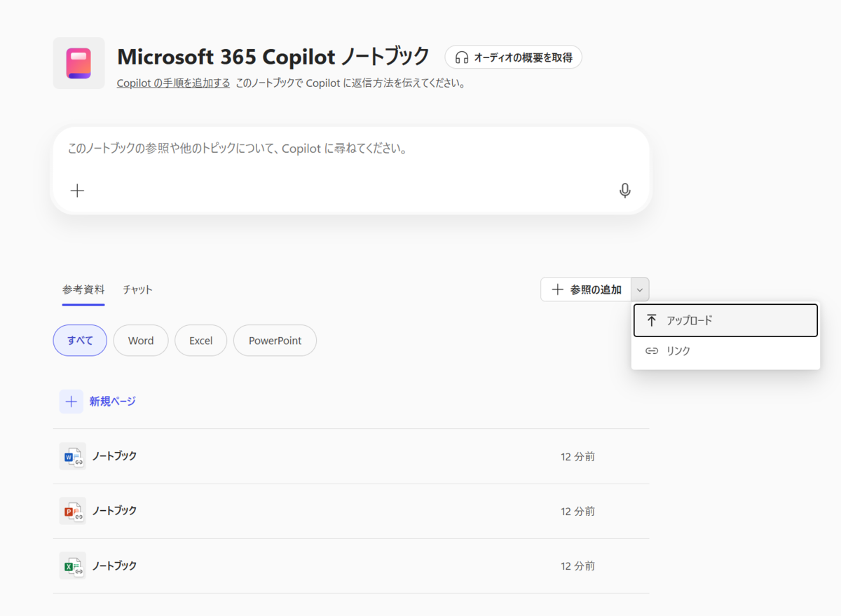
Task: Click 12 分前 on the Word row
Action: pyautogui.click(x=577, y=457)
